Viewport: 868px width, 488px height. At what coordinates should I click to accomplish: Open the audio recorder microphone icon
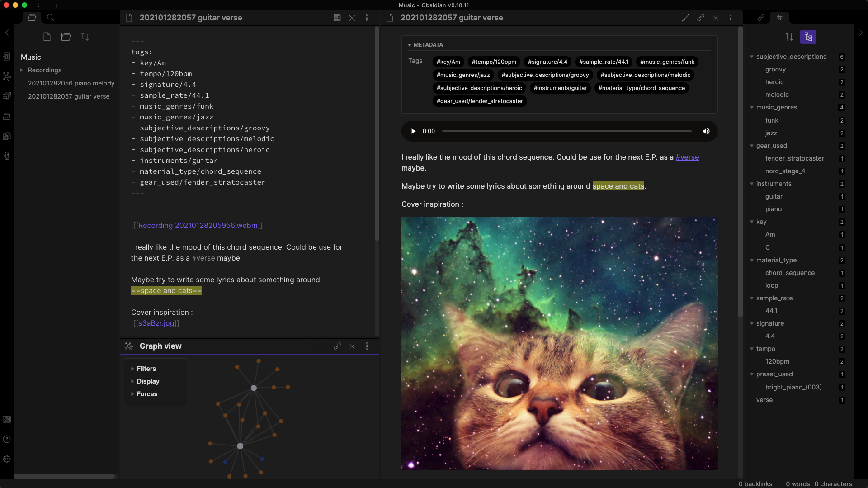(x=7, y=156)
